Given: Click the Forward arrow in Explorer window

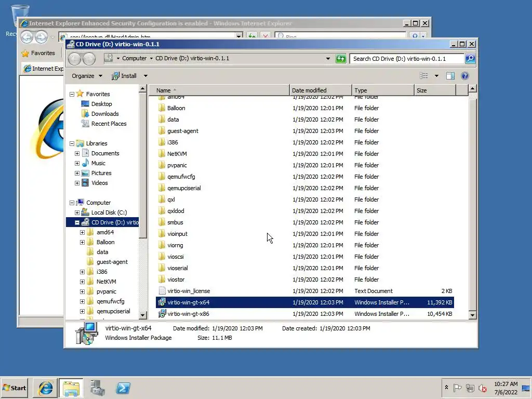Looking at the screenshot, I should 89,59.
